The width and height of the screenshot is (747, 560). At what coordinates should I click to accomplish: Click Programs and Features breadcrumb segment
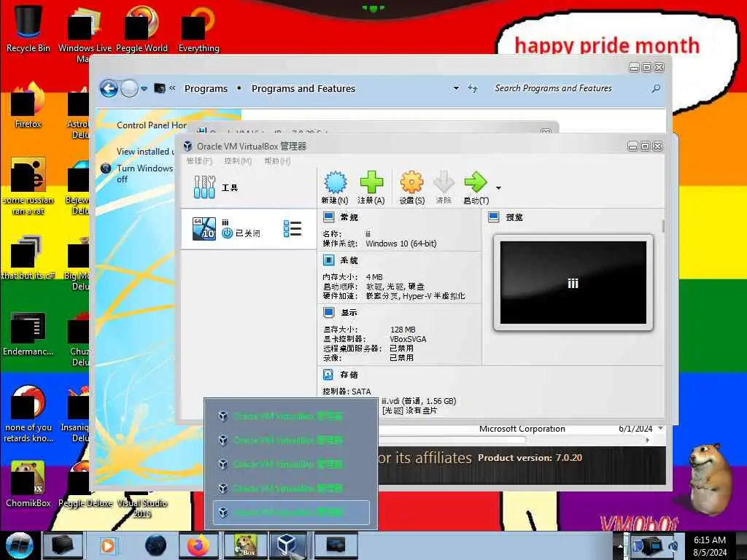(303, 88)
